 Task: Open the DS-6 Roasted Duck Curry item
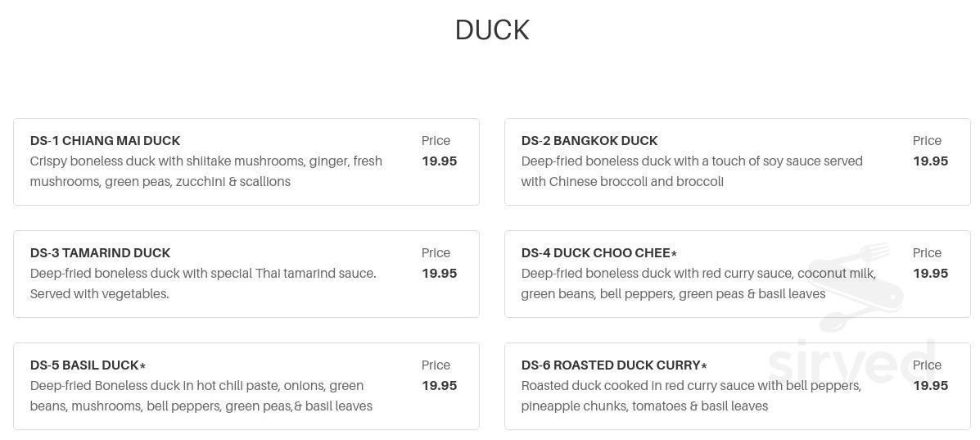click(x=738, y=386)
